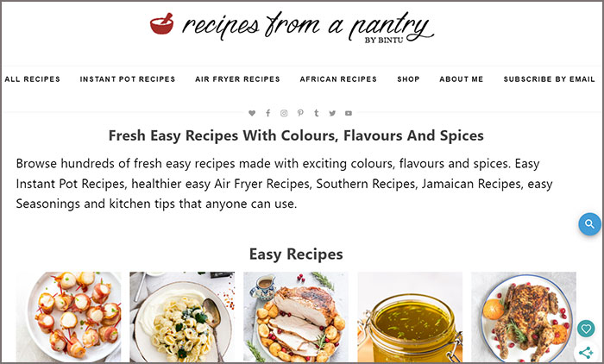Open African Recipes menu item
The height and width of the screenshot is (364, 604).
pyautogui.click(x=338, y=79)
